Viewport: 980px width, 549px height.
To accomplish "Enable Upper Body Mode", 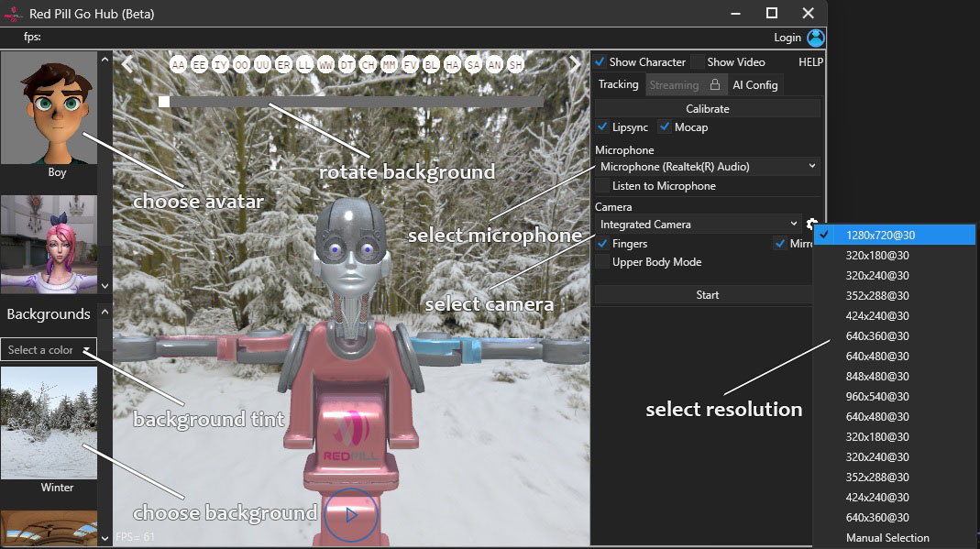I will 602,262.
